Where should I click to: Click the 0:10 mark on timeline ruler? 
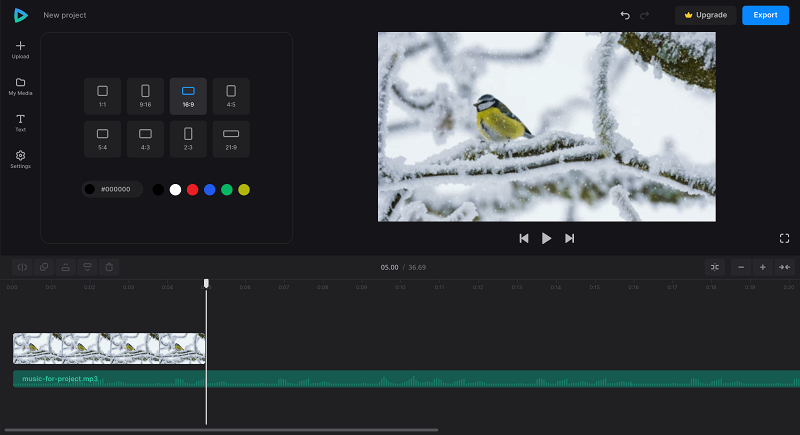pos(400,287)
